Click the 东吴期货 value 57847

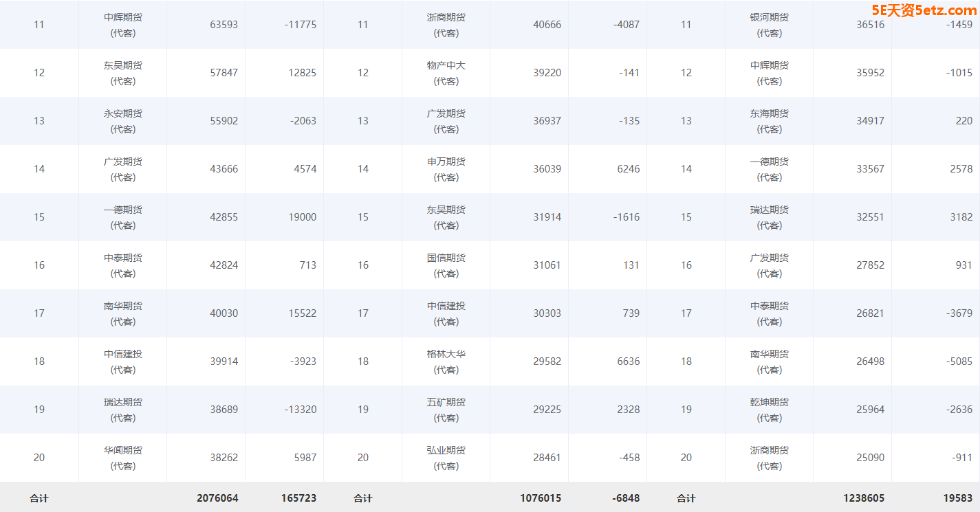coord(224,73)
